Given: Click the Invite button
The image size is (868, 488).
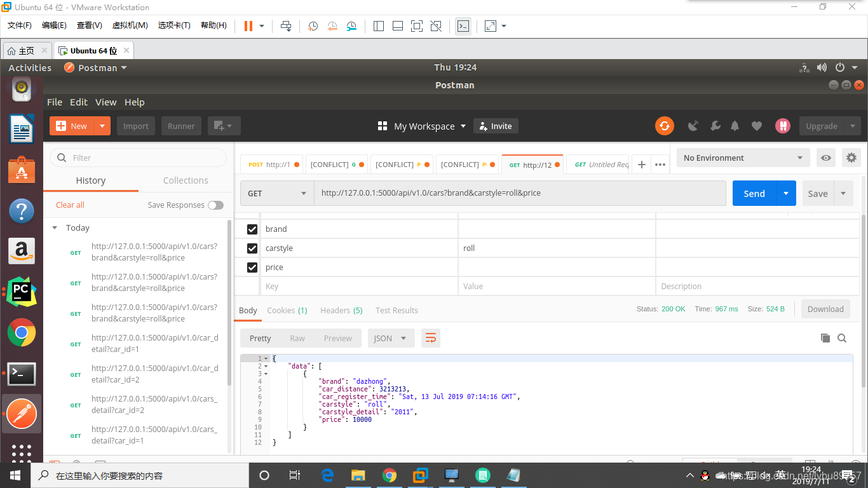Looking at the screenshot, I should (496, 126).
